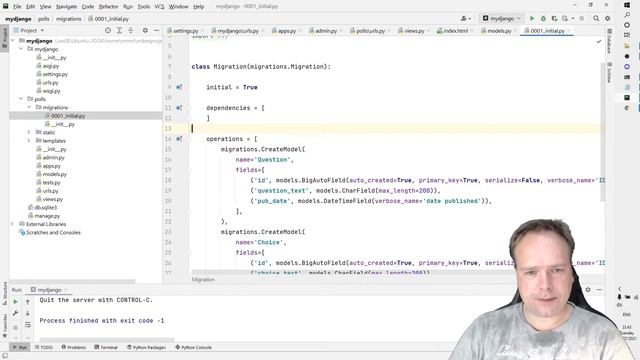640x360 pixels.
Task: Expand External Libraries node
Action: click(x=13, y=224)
